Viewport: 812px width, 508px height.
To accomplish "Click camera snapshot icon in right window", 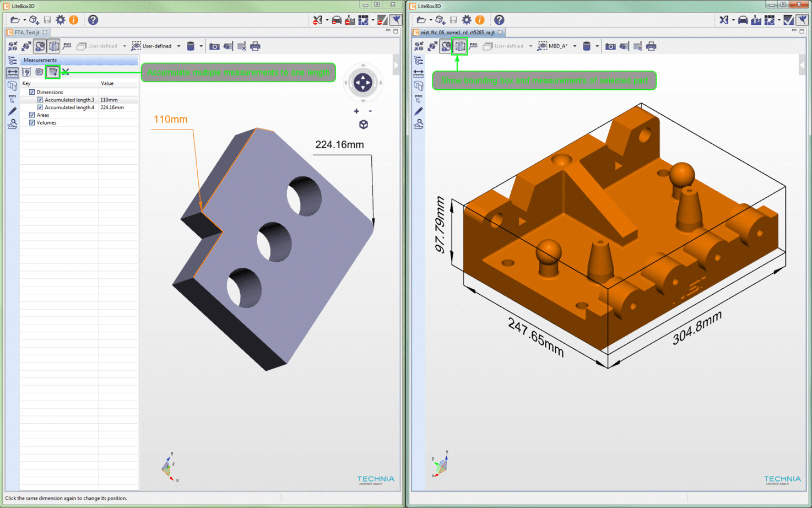I will pos(610,46).
